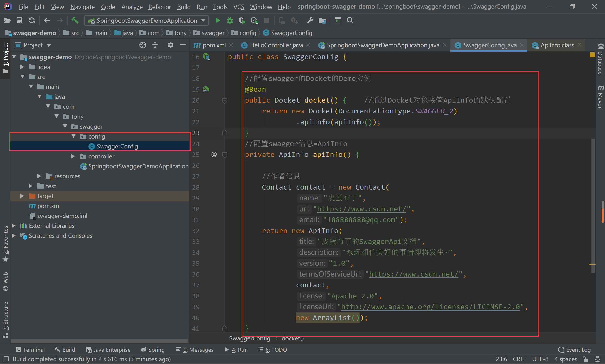The height and width of the screenshot is (364, 605).
Task: Collapse the config folder in tree
Action: [73, 136]
